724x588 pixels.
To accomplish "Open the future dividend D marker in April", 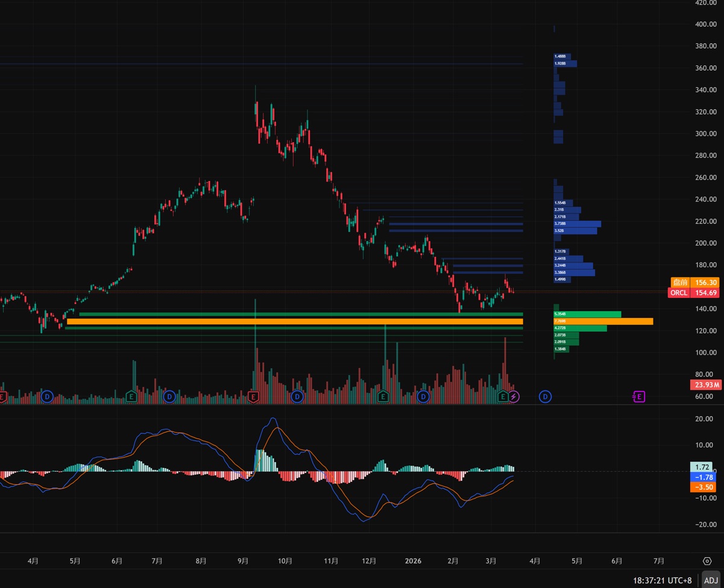I will pos(545,397).
